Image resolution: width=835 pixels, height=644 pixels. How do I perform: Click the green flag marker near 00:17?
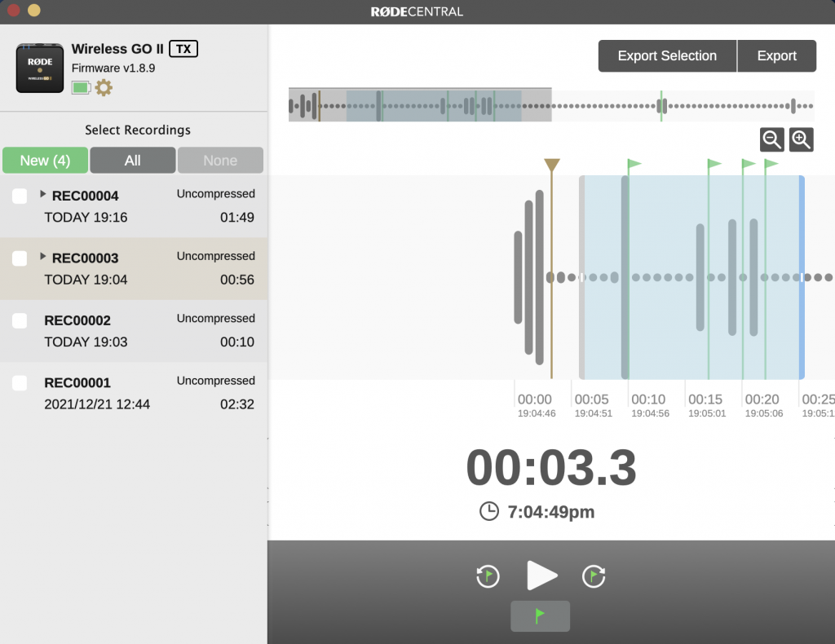click(x=714, y=164)
